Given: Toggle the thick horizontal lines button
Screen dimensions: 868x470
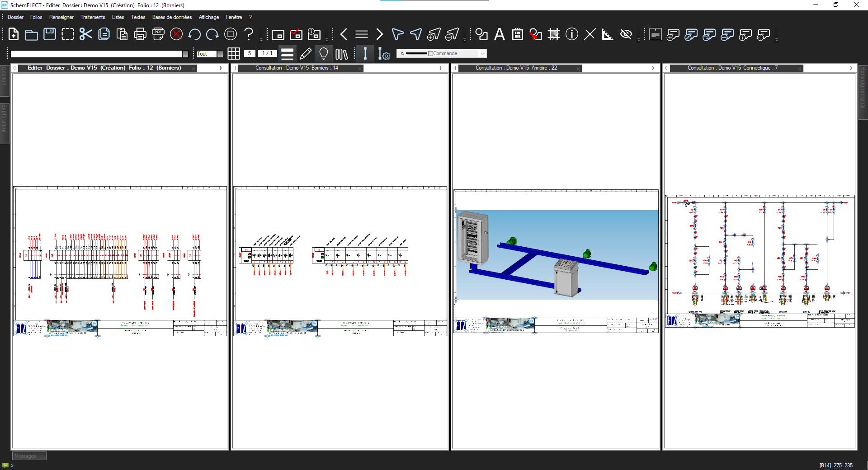Looking at the screenshot, I should [287, 54].
